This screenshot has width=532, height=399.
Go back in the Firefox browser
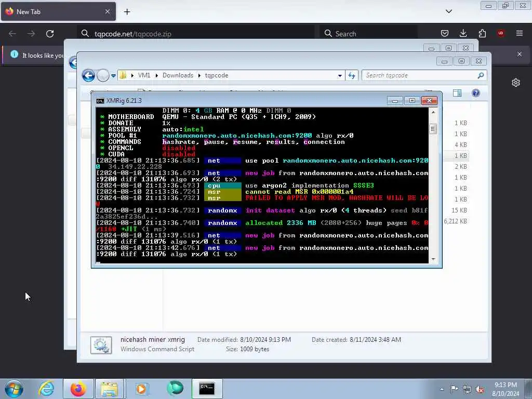pyautogui.click(x=12, y=34)
